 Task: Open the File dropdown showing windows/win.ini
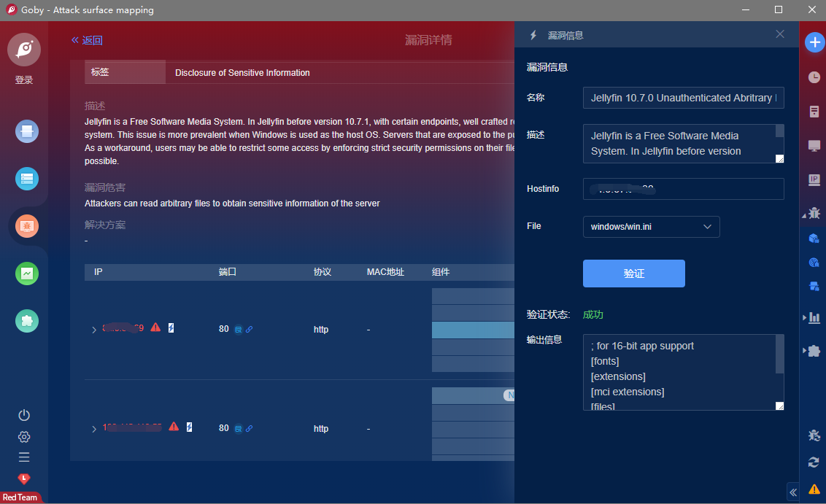point(651,227)
